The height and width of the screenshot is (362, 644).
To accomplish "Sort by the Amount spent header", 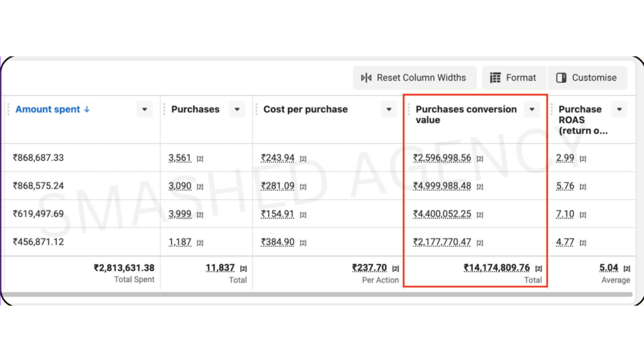I will 47,109.
